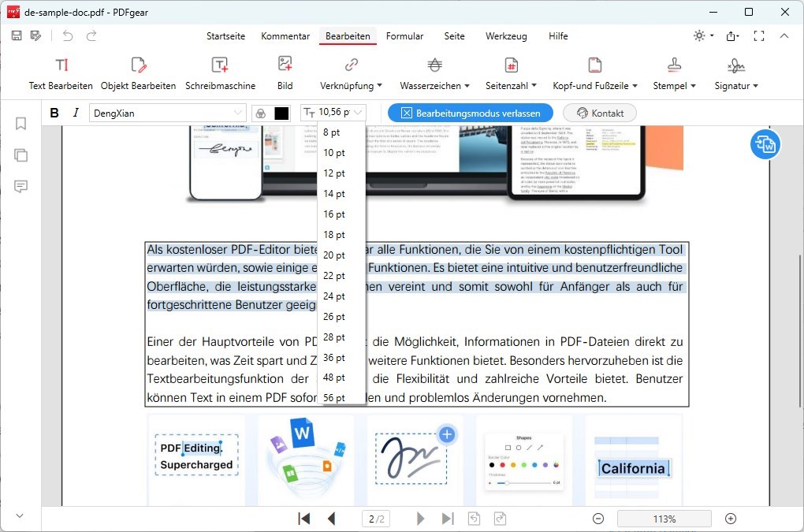Open the Kontakt button
The height and width of the screenshot is (532, 804).
tap(599, 112)
